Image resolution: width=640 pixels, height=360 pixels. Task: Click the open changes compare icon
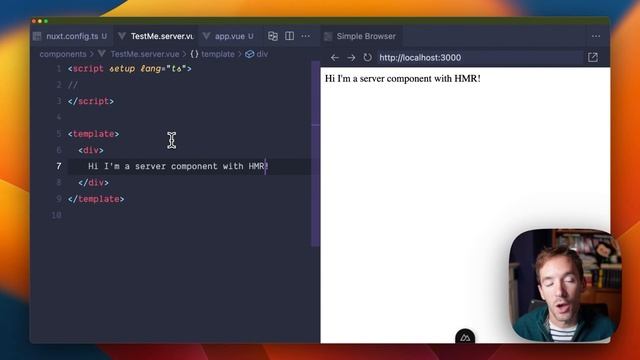click(x=273, y=36)
